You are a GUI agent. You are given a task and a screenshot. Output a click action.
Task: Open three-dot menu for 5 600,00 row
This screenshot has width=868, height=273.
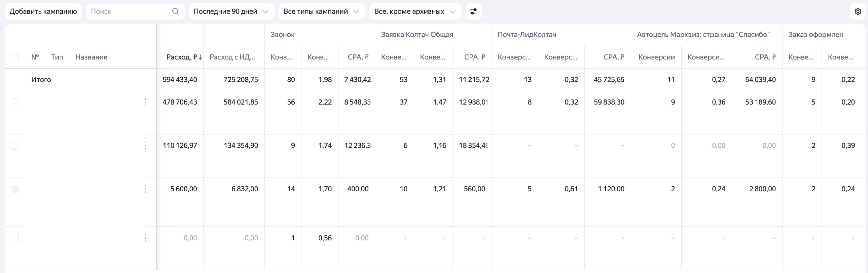(x=146, y=189)
